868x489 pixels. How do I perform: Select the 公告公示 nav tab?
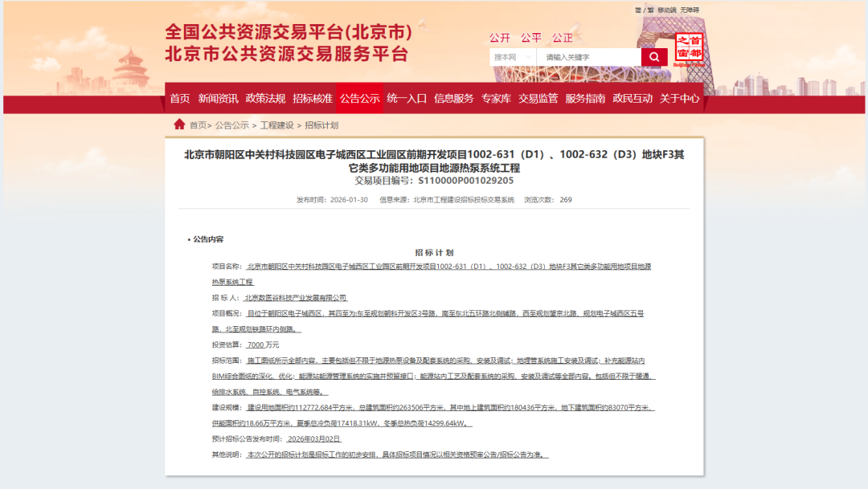(360, 99)
